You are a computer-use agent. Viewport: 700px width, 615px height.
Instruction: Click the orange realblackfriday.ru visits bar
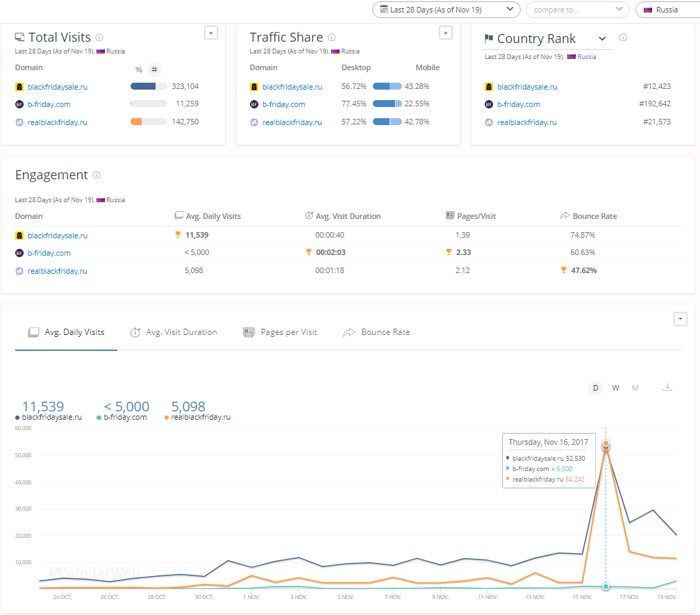tap(137, 122)
